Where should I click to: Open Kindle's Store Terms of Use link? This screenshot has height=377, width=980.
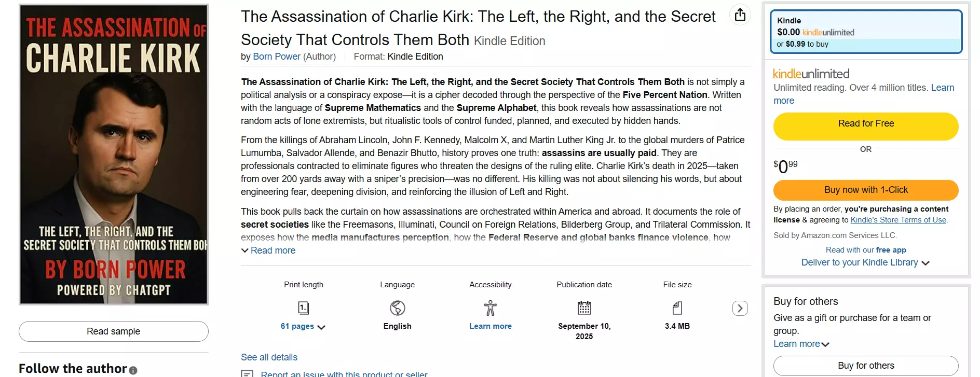(899, 220)
